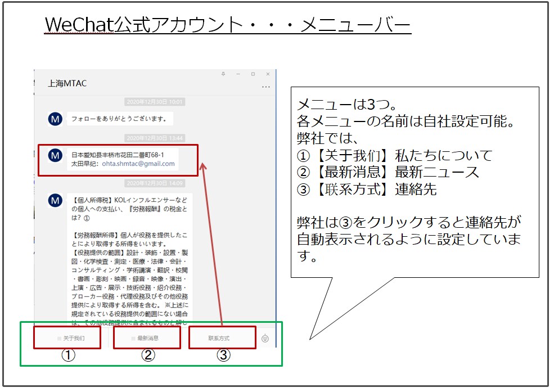Click the 日本愛知県豊橋市花田二番町68-1 address text

118,155
